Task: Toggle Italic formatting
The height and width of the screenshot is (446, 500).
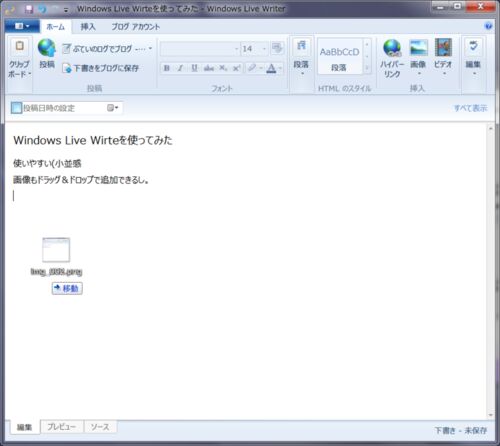Action: click(x=180, y=68)
